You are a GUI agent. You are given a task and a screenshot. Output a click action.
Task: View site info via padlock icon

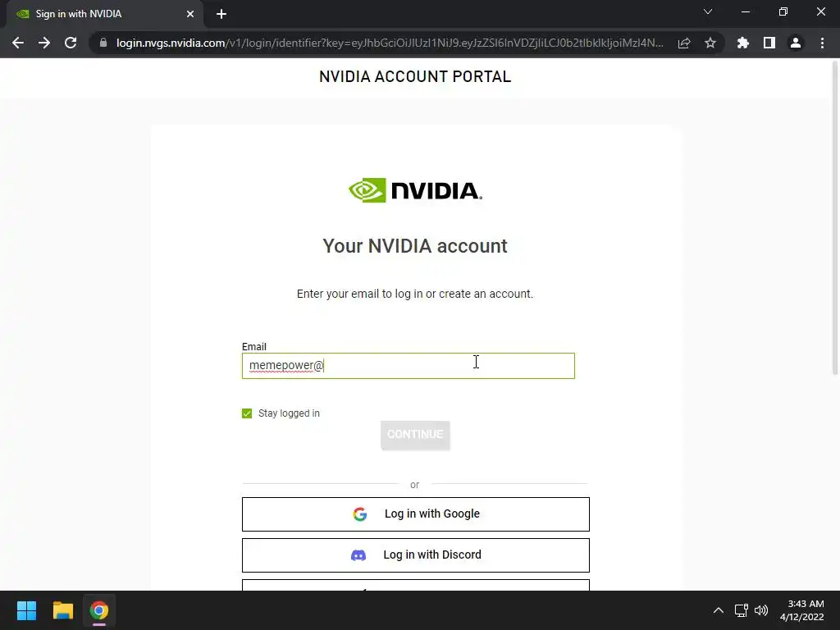(103, 43)
